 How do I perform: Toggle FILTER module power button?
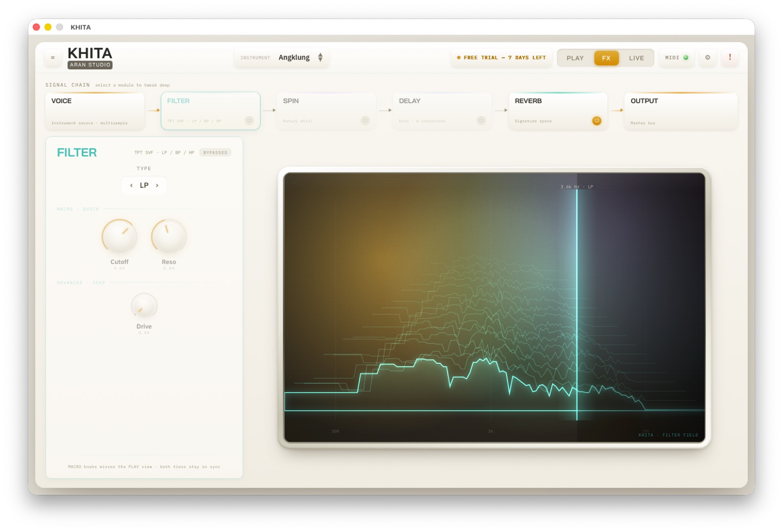249,120
